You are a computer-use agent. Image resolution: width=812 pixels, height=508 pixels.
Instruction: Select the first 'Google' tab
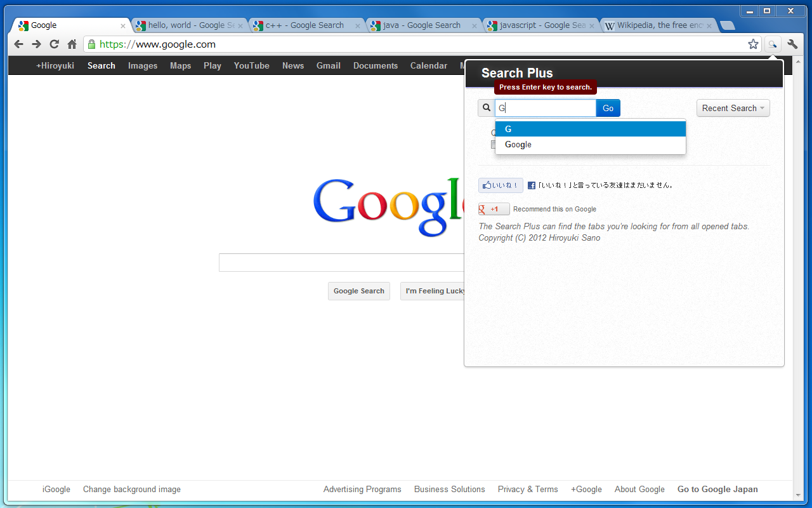pyautogui.click(x=70, y=25)
